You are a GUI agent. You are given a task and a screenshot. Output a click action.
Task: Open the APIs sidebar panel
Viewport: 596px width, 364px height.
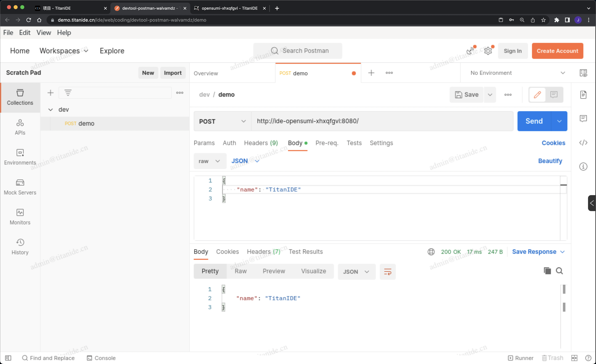(20, 127)
